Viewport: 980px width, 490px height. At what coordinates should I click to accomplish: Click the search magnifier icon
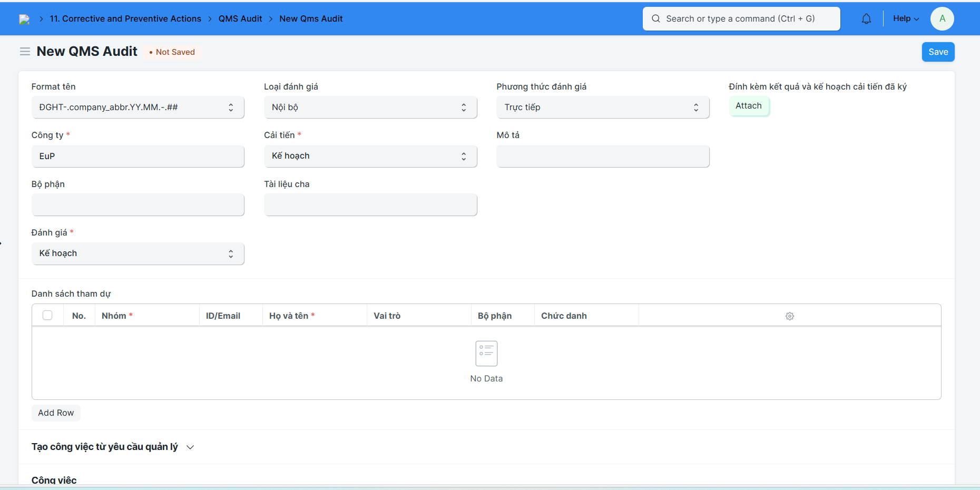(656, 19)
